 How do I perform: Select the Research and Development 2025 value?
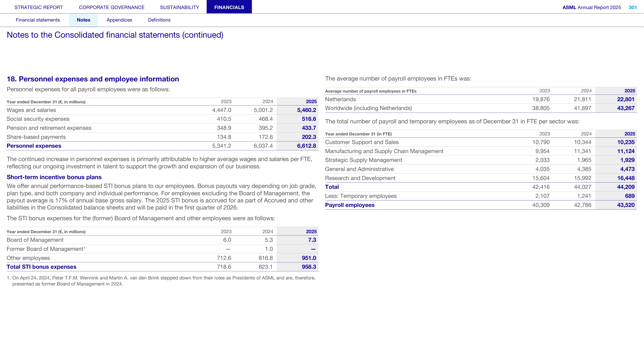click(626, 178)
